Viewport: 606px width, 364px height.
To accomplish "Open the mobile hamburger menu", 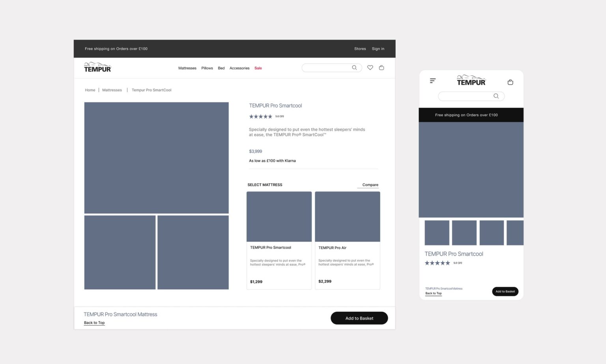I will coord(433,81).
